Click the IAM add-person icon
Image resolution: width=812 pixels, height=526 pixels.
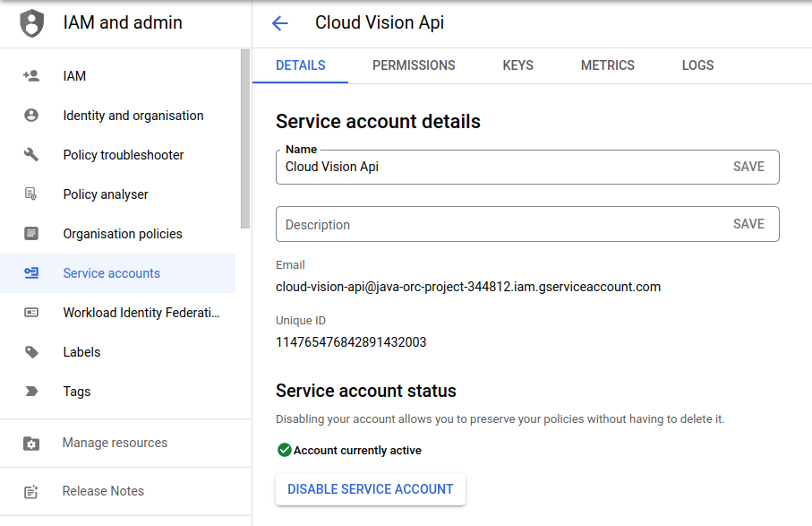[31, 76]
